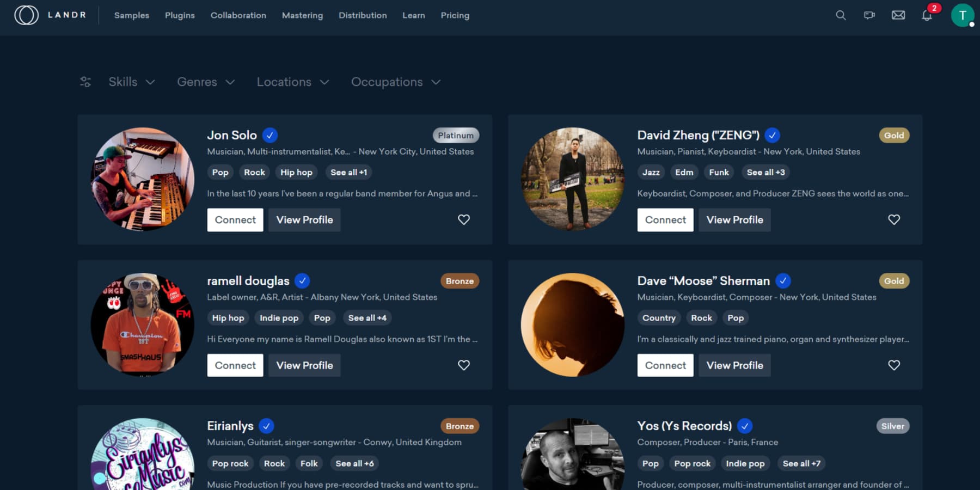Image resolution: width=980 pixels, height=490 pixels.
Task: Open messages via the envelope icon
Action: click(x=898, y=15)
